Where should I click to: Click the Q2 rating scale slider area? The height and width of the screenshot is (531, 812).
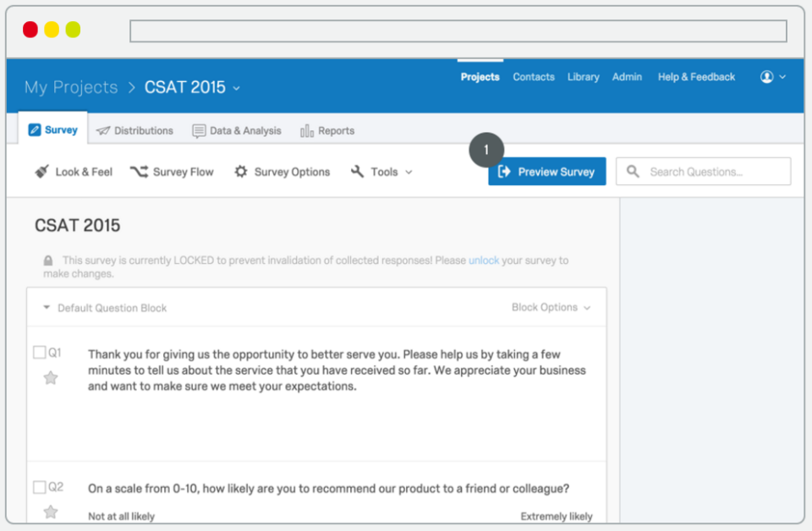pyautogui.click(x=338, y=516)
